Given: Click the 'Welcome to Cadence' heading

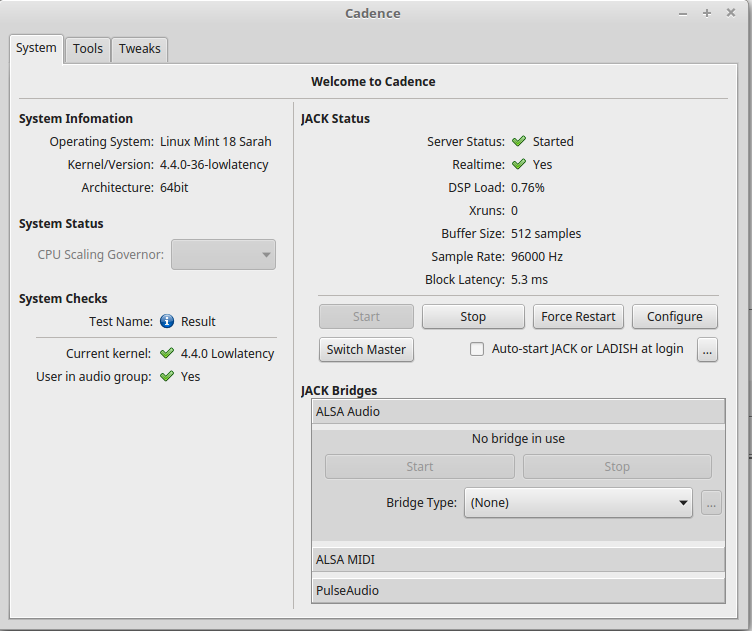Looking at the screenshot, I should tap(373, 82).
